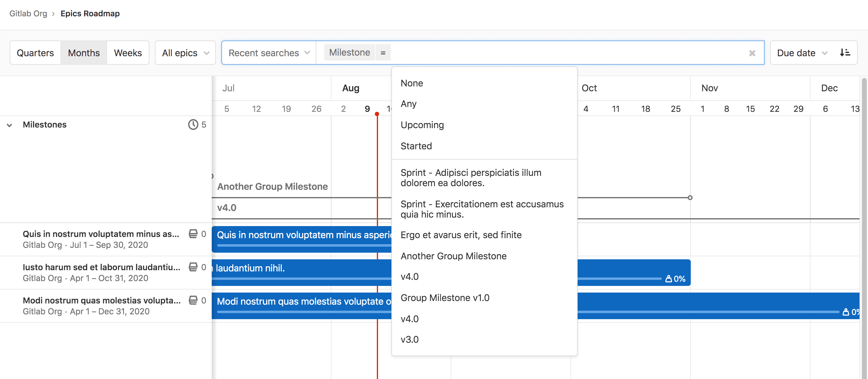Open the All epics dropdown
Image resolution: width=868 pixels, height=379 pixels.
(185, 53)
